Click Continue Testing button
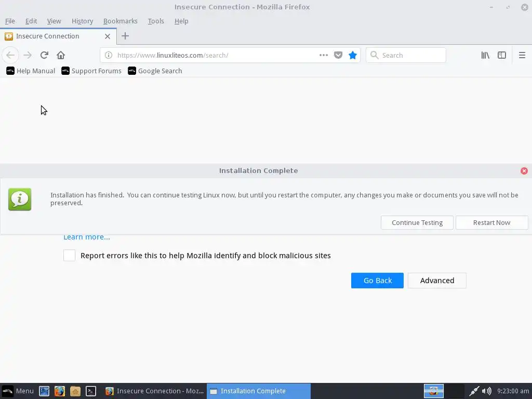 (417, 222)
